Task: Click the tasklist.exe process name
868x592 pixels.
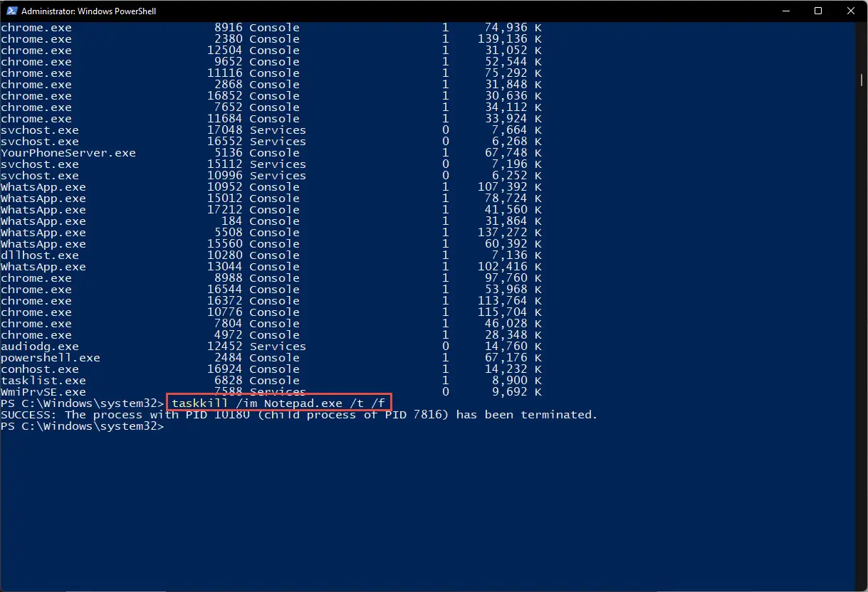Action: 43,381
